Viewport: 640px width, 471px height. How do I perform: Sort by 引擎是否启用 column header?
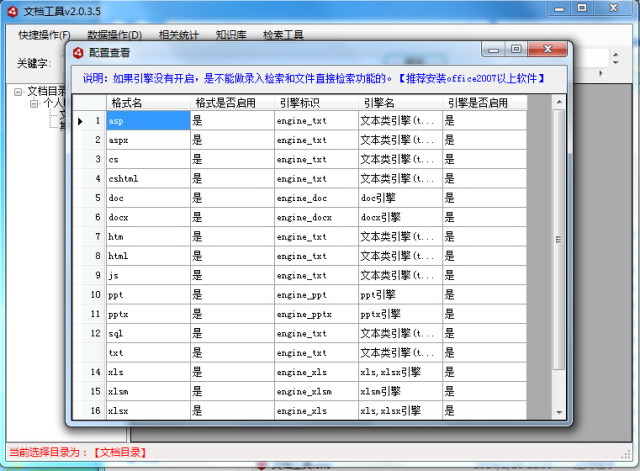[484, 102]
